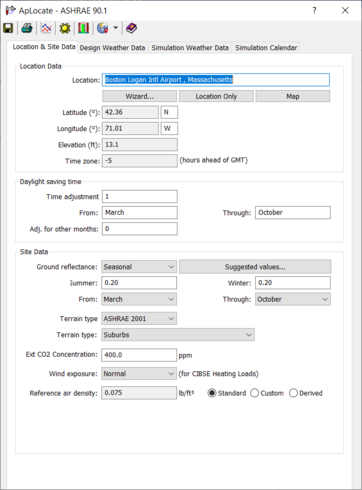Click the Ext CO2 Concentration field
Screen dimensions: 362x490
(139, 355)
